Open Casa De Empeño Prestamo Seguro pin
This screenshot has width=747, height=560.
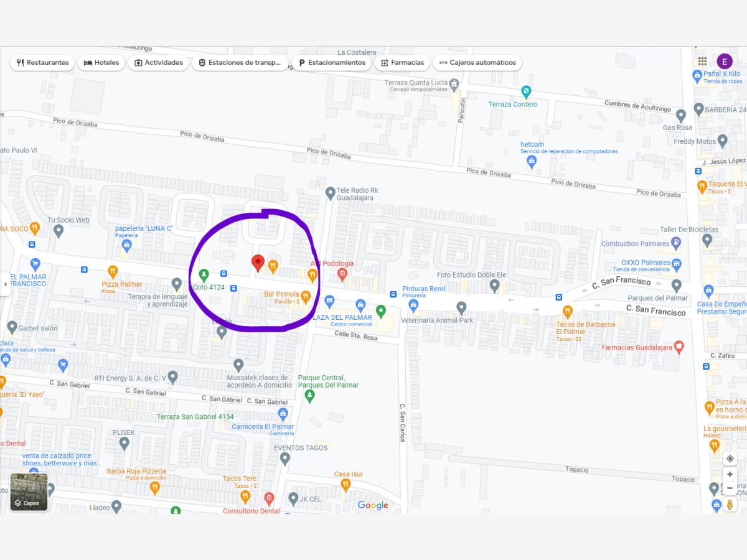tap(708, 291)
